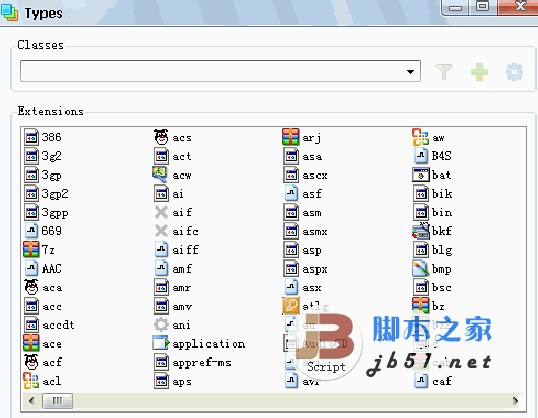This screenshot has width=538, height=418.
Task: Select the aspx extension entry
Action: pyautogui.click(x=306, y=269)
